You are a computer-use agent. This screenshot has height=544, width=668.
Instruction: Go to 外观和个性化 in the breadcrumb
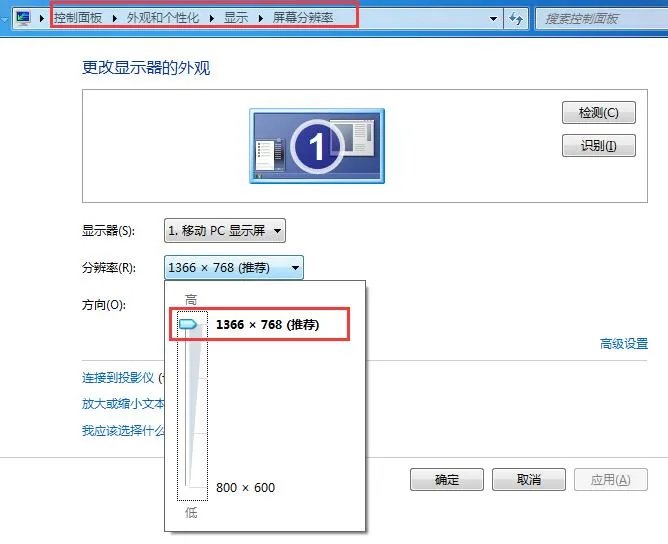163,18
